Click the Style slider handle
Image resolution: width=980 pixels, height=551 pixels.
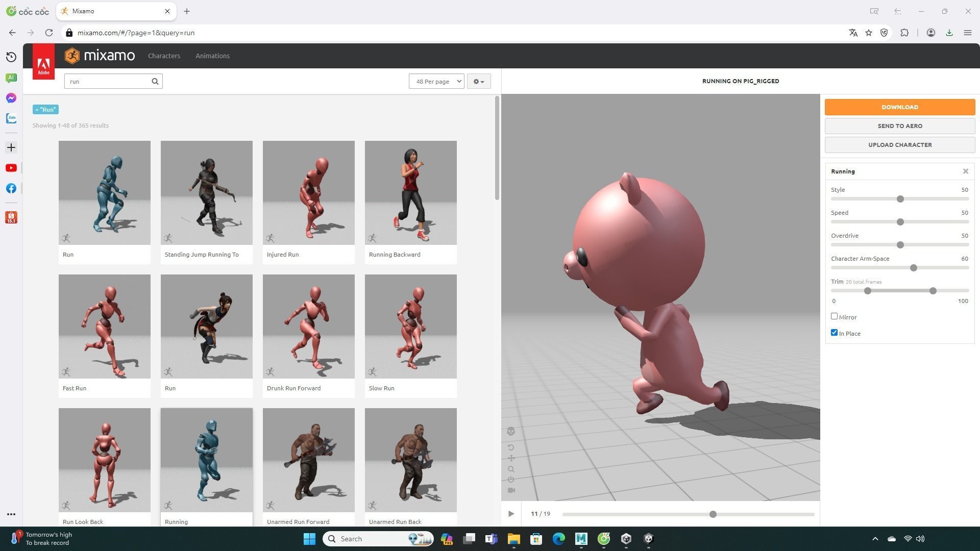click(900, 199)
